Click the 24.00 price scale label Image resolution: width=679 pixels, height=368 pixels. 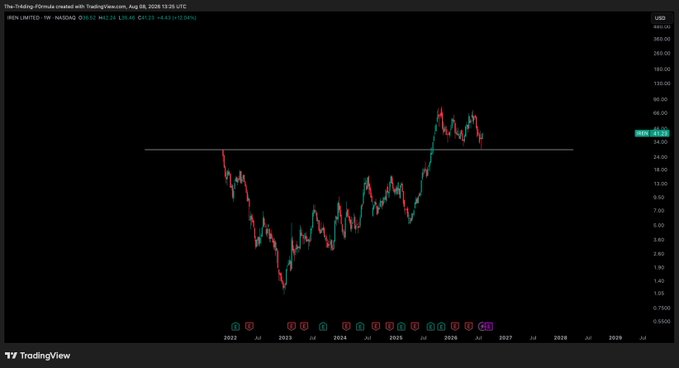pos(660,157)
